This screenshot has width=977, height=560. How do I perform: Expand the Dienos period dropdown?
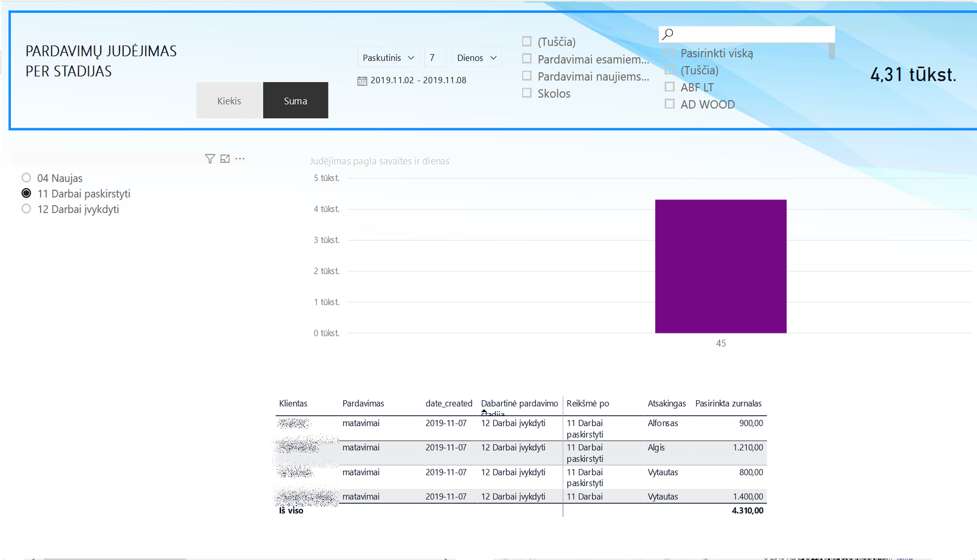click(477, 58)
